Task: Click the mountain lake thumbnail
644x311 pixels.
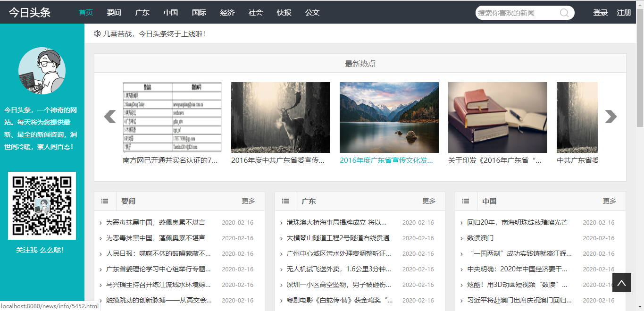Action: tap(389, 118)
